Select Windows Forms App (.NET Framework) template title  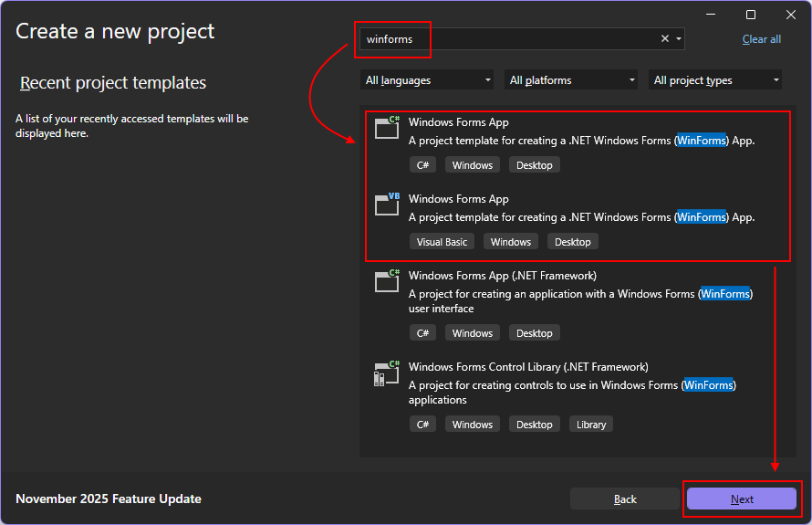[502, 276]
